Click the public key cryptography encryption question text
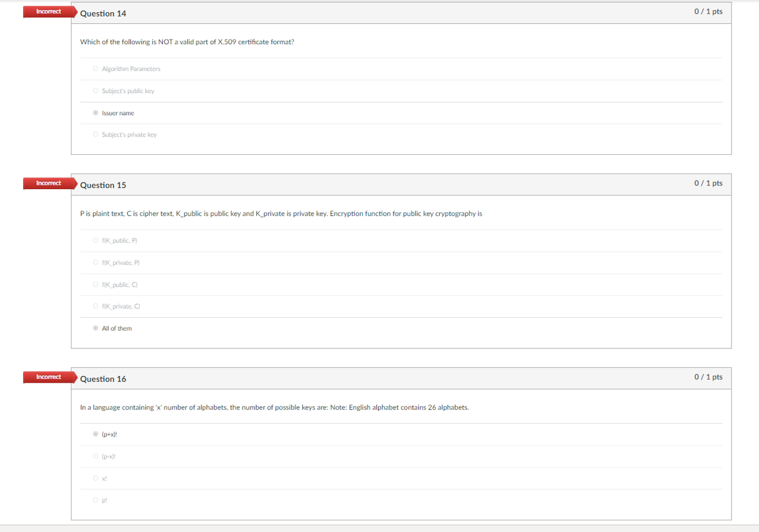759x532 pixels. [x=281, y=214]
